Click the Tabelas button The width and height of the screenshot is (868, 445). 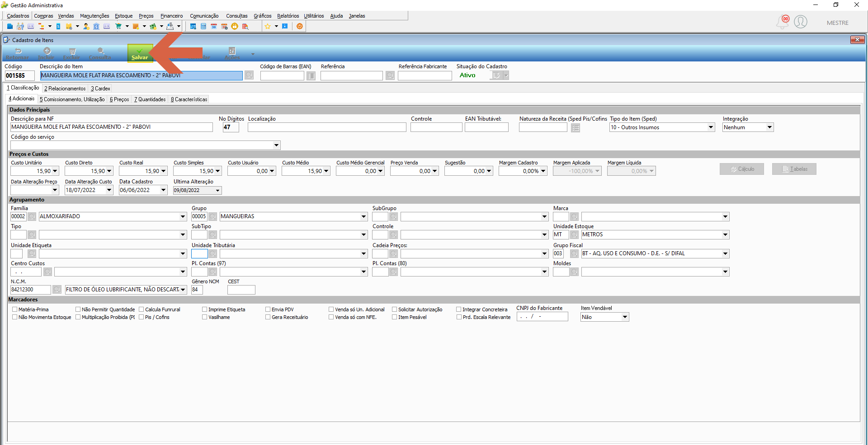point(794,169)
